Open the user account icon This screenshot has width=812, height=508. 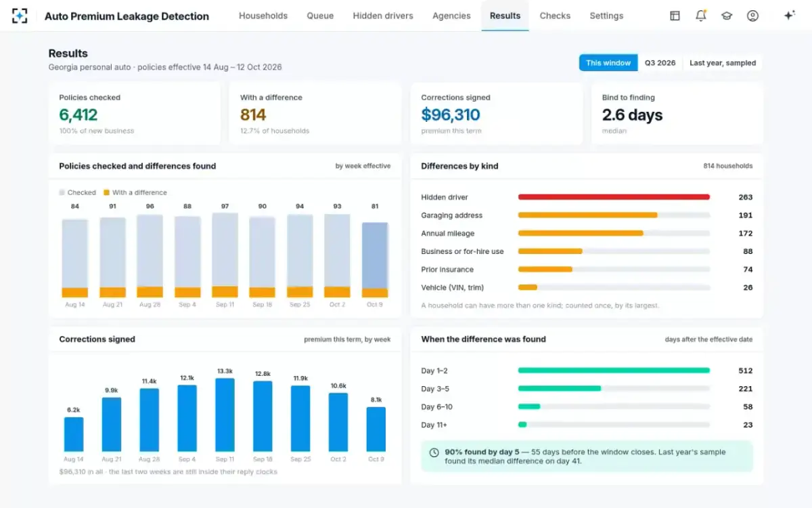[752, 16]
